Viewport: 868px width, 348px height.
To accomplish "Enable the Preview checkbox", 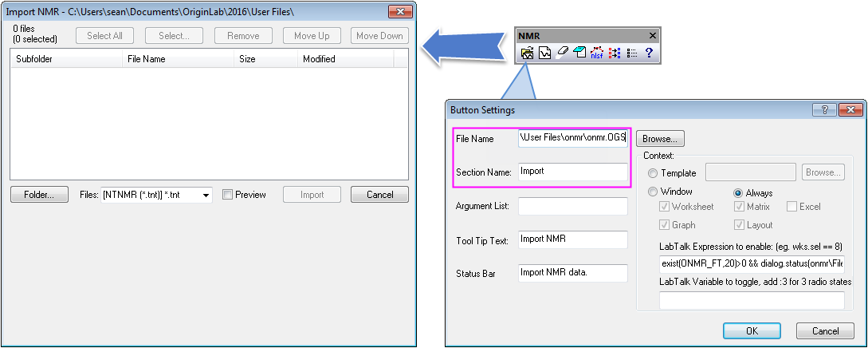I will (x=228, y=195).
